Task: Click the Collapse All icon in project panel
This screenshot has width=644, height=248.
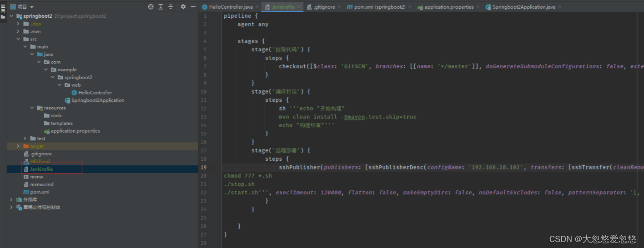Action: pos(171,7)
